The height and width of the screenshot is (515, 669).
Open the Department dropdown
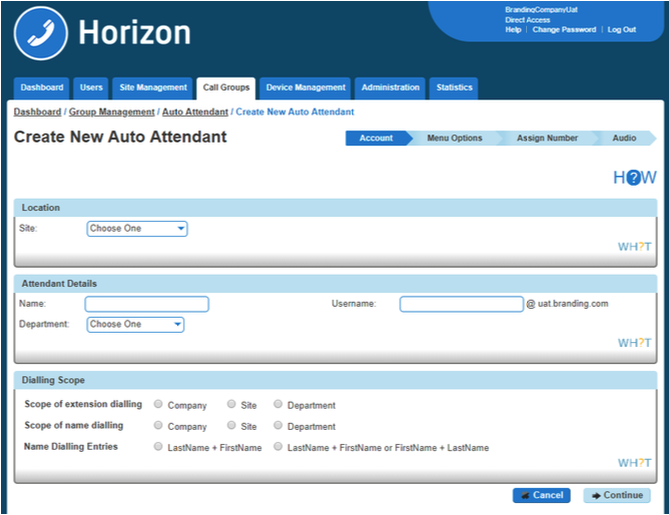click(135, 325)
